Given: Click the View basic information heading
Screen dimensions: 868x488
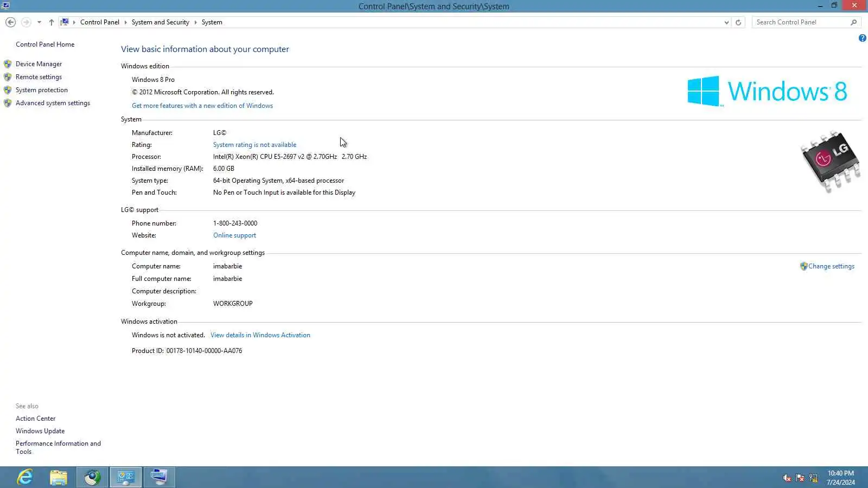Looking at the screenshot, I should point(205,49).
